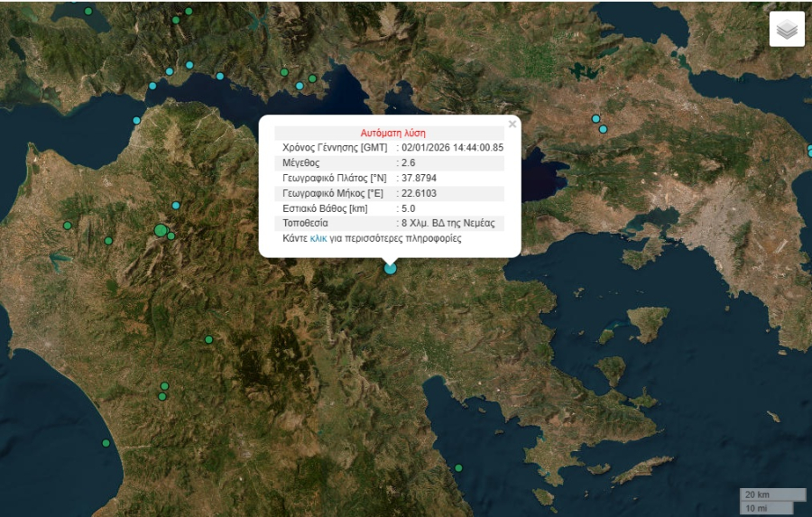Click the longitude value 22.6103
Image resolution: width=812 pixels, height=517 pixels.
click(419, 193)
